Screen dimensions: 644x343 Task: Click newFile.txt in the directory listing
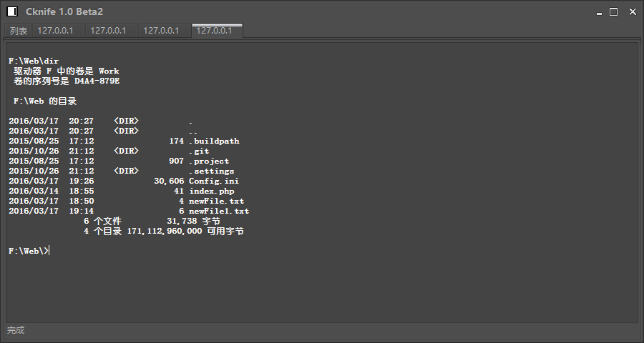(x=216, y=202)
